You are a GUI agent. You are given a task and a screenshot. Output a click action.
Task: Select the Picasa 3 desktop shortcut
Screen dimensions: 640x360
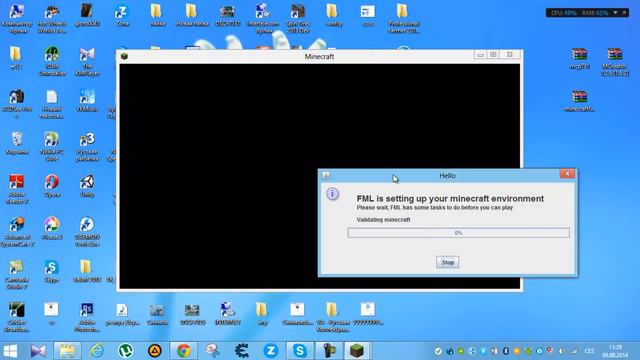(x=52, y=229)
